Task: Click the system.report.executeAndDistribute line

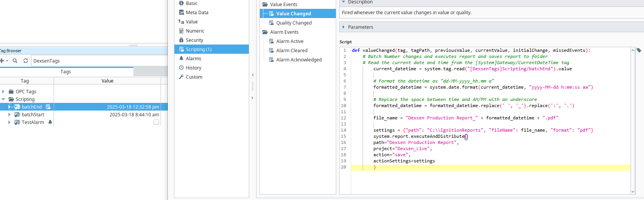Action: coord(420,136)
